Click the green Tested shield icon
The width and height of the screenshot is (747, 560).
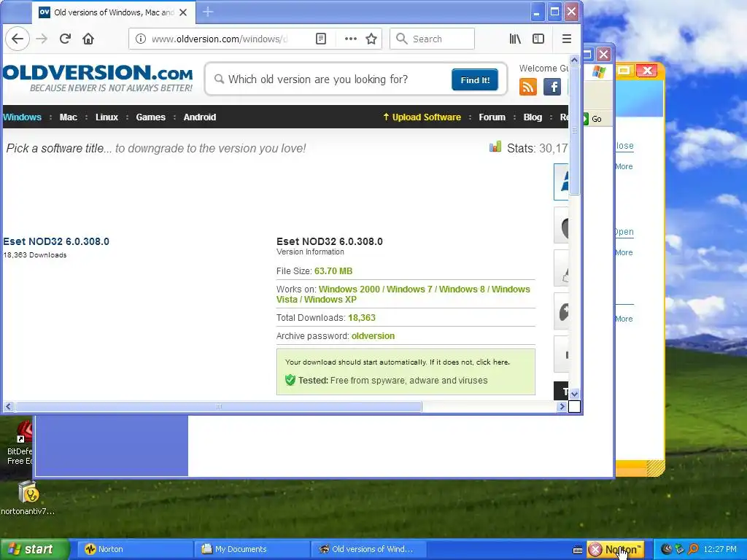[290, 380]
